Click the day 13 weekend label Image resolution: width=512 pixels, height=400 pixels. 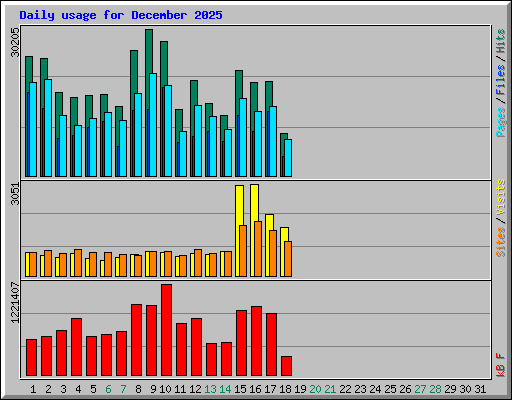(210, 389)
